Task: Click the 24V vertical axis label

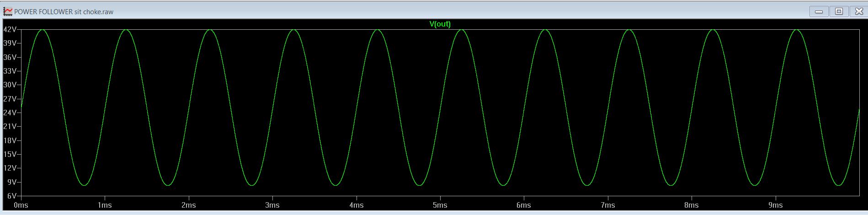Action: tap(10, 113)
